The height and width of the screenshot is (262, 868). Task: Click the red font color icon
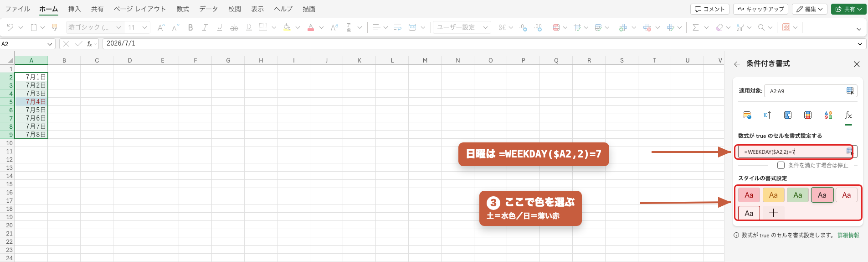pos(311,27)
